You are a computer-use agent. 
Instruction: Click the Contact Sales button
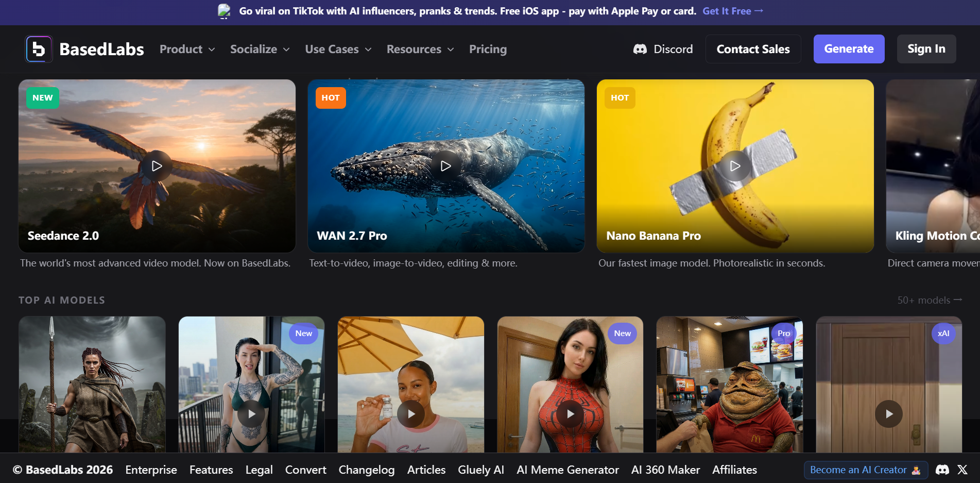point(753,49)
